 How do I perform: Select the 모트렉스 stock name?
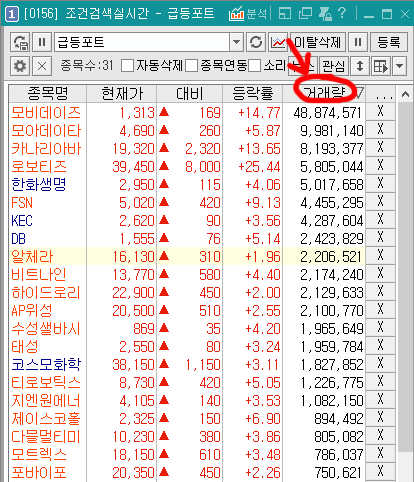pyautogui.click(x=39, y=455)
